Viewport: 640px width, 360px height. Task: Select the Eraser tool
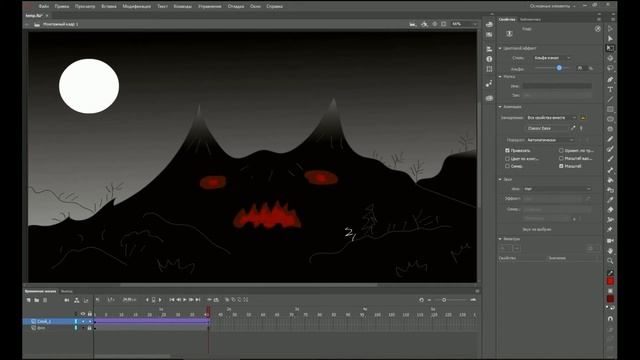(610, 210)
